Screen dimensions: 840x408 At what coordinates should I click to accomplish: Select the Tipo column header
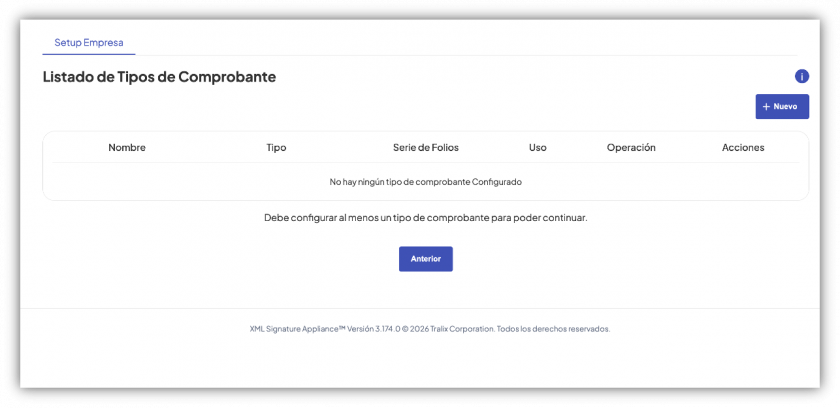276,148
